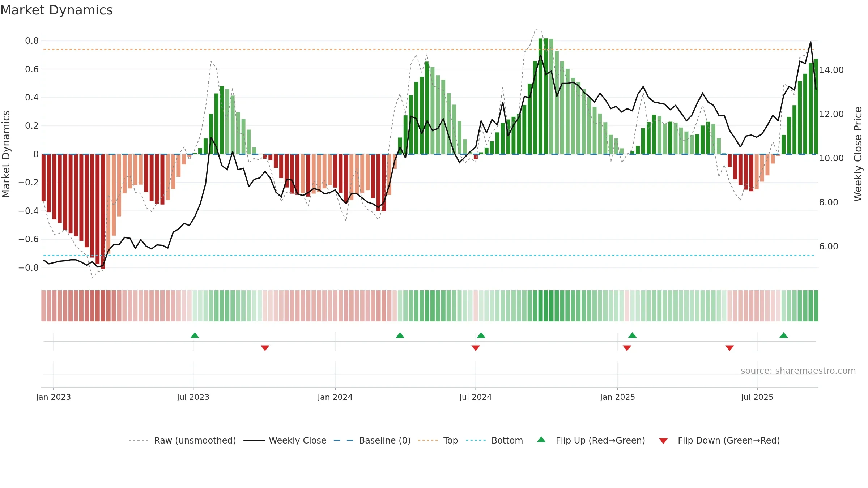Click the green flip-up triangle near Jul 2023

pos(195,335)
